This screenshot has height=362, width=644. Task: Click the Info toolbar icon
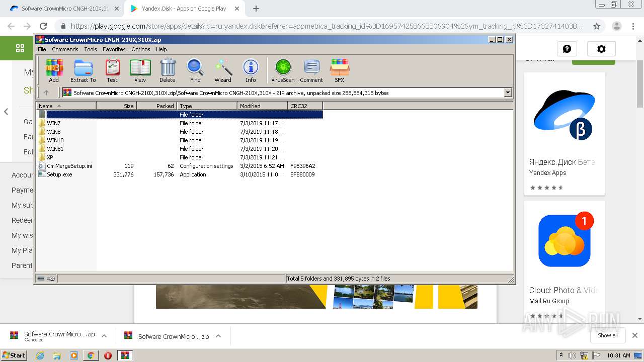click(x=251, y=70)
